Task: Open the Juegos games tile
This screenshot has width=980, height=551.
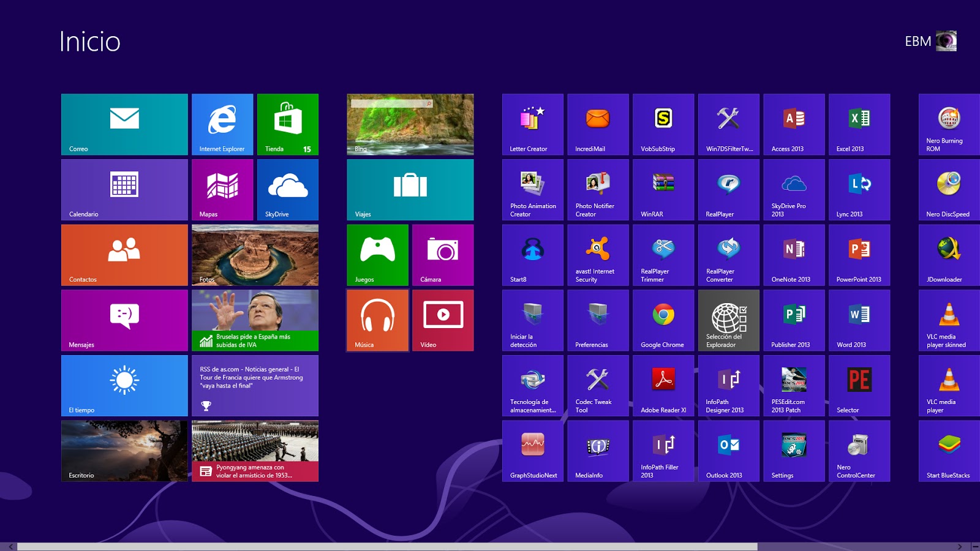Action: pyautogui.click(x=377, y=255)
